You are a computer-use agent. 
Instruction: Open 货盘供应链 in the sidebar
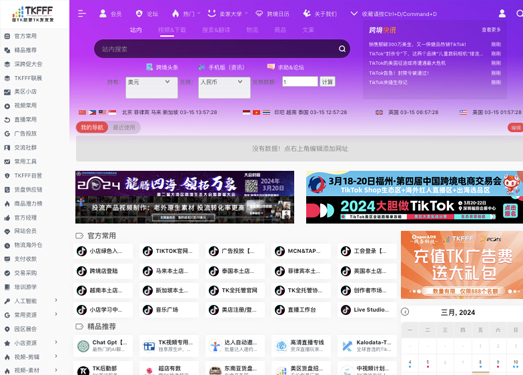coord(28,190)
